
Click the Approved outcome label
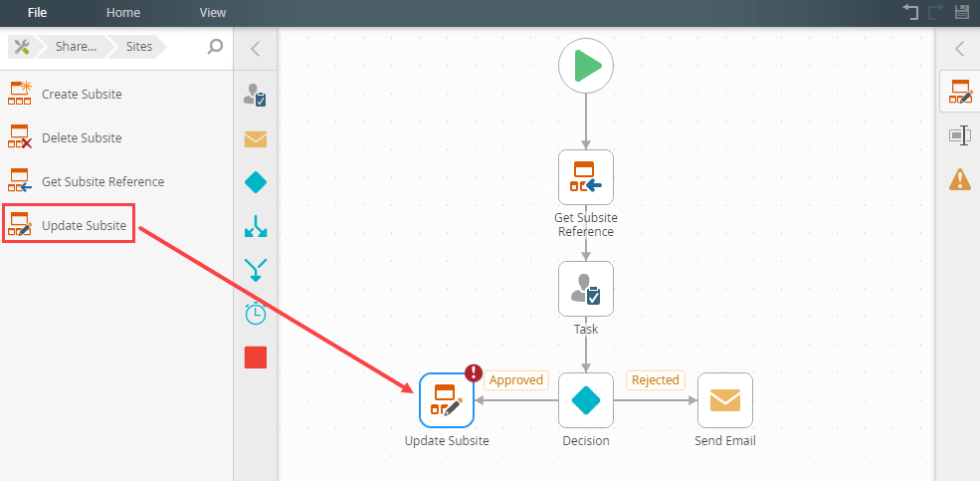pyautogui.click(x=515, y=380)
